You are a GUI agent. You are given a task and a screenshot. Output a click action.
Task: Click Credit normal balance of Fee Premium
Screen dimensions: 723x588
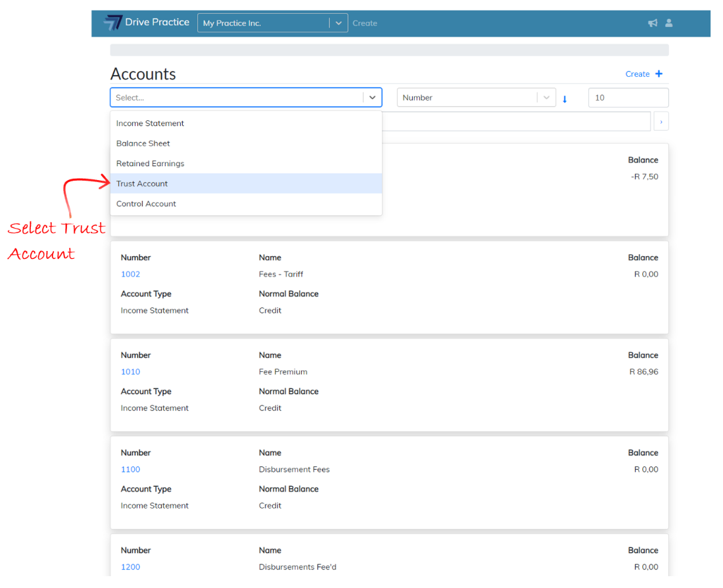(269, 408)
